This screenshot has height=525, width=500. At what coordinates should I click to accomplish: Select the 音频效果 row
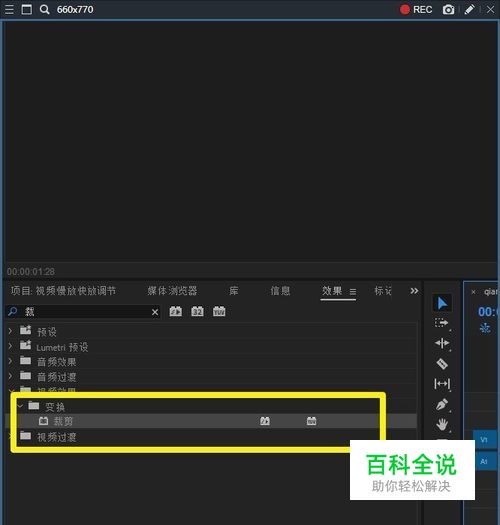point(212,362)
